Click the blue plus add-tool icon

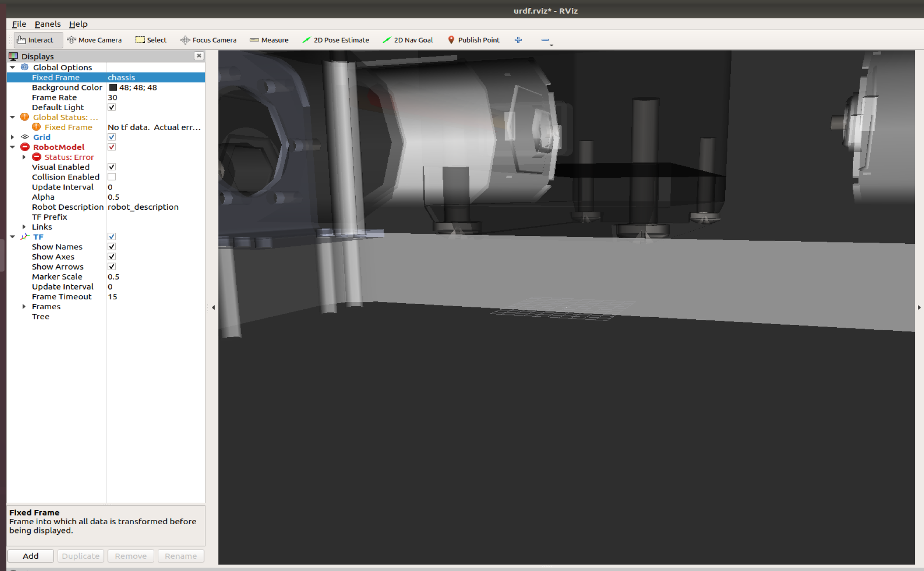[x=518, y=40]
